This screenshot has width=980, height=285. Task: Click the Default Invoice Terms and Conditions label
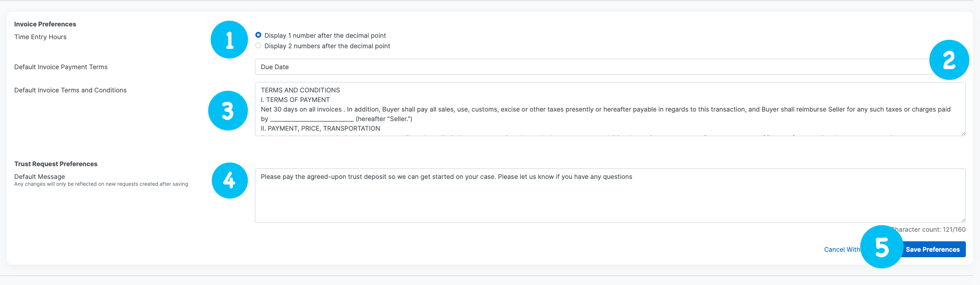[x=70, y=90]
